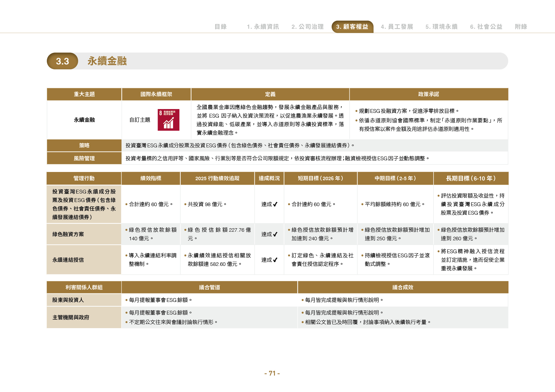Click the checkmark in 永續連結授信 row
555x392 pixels.
pyautogui.click(x=275, y=260)
